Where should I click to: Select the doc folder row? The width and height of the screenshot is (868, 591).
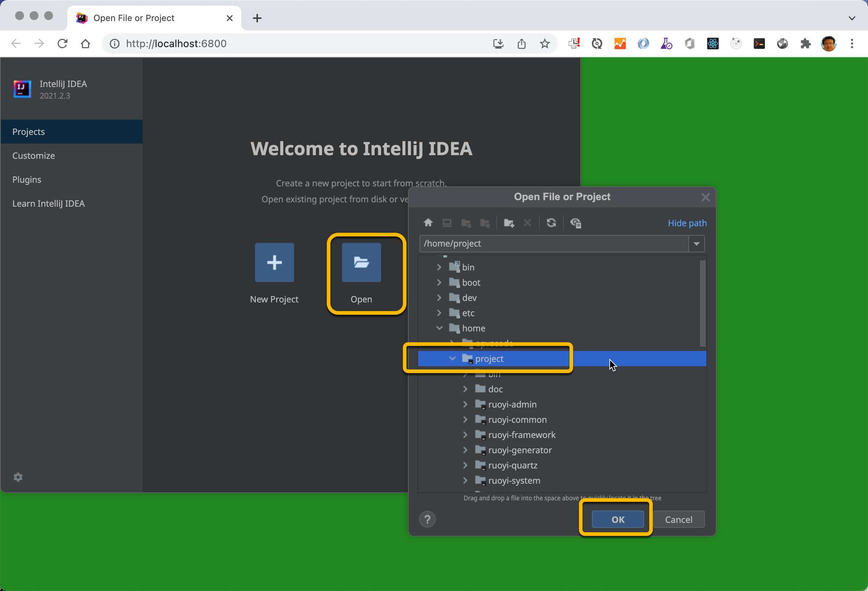(562, 389)
